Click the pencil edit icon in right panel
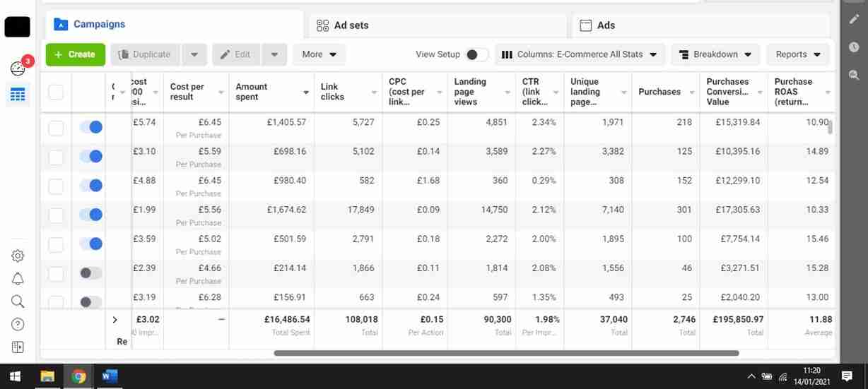Image resolution: width=868 pixels, height=389 pixels. (854, 20)
